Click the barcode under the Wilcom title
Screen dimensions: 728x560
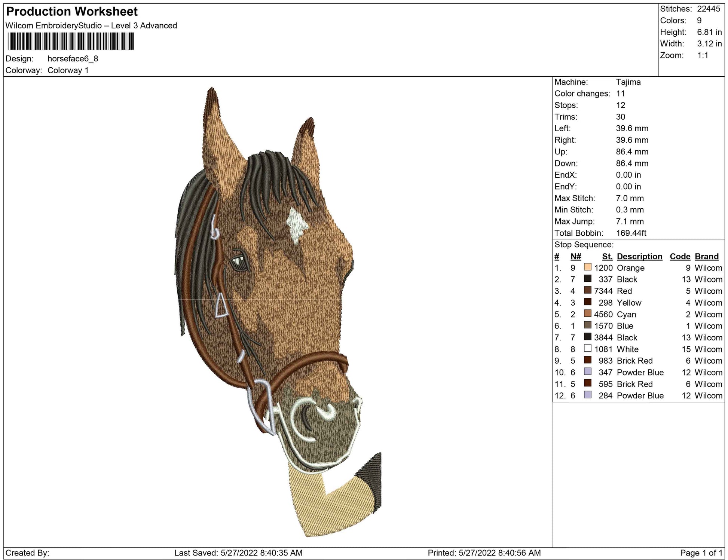pos(71,41)
